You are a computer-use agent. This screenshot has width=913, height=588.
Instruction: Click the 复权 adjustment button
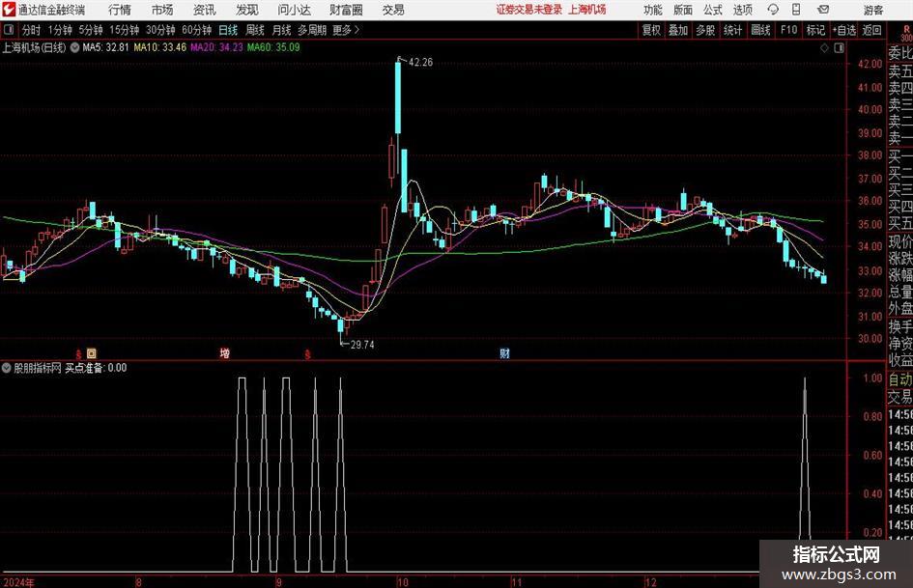coord(651,30)
